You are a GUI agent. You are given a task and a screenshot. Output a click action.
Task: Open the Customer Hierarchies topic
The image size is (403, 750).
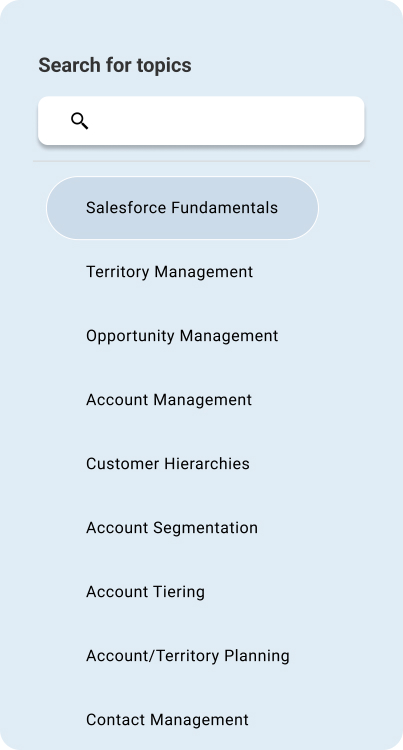(168, 463)
